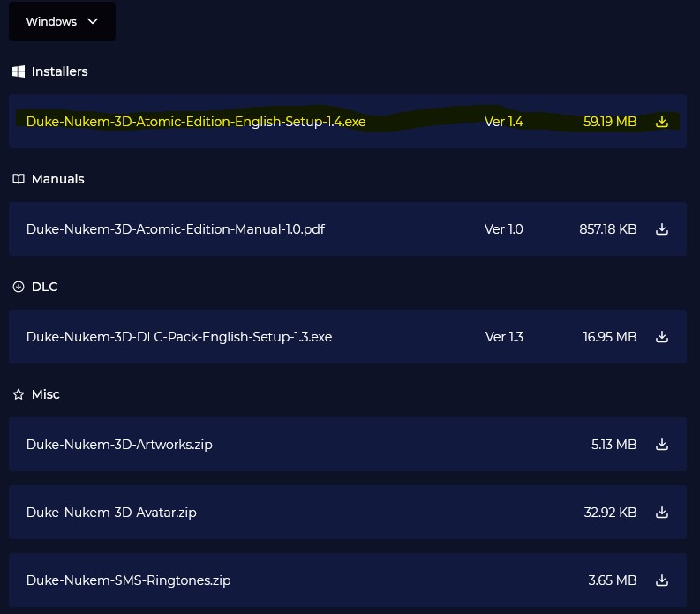Click the Windows logo next to Installers
The width and height of the screenshot is (700, 614).
tap(19, 71)
